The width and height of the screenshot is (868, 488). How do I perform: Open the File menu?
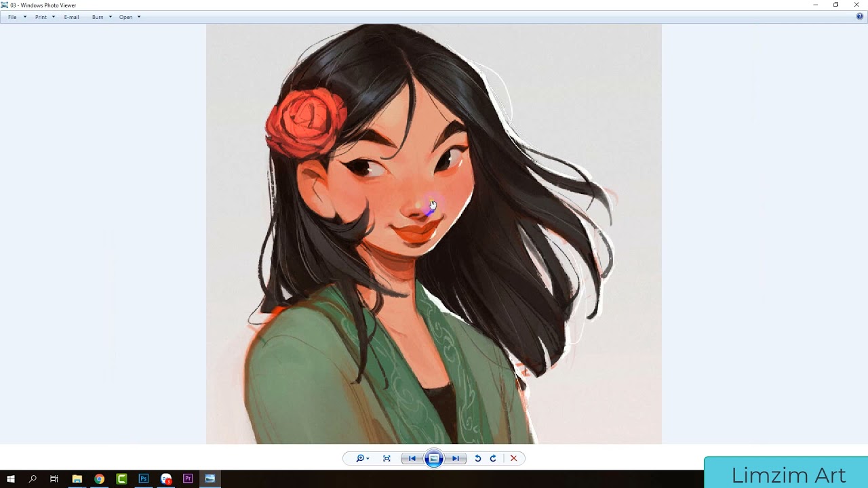pyautogui.click(x=12, y=17)
